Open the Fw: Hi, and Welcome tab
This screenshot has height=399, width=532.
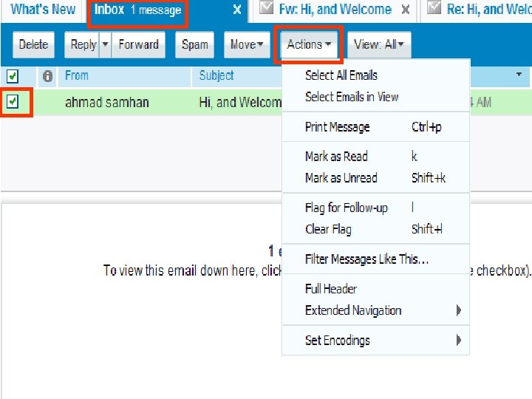pos(335,10)
